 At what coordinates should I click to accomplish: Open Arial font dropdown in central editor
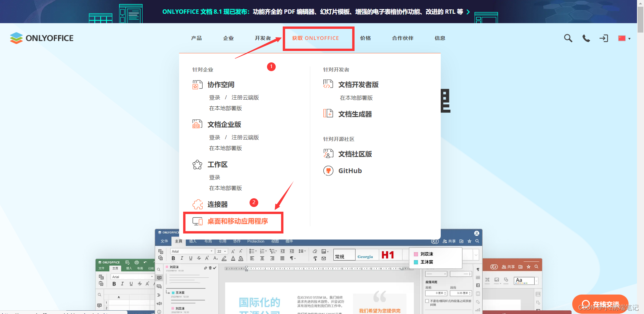click(192, 251)
